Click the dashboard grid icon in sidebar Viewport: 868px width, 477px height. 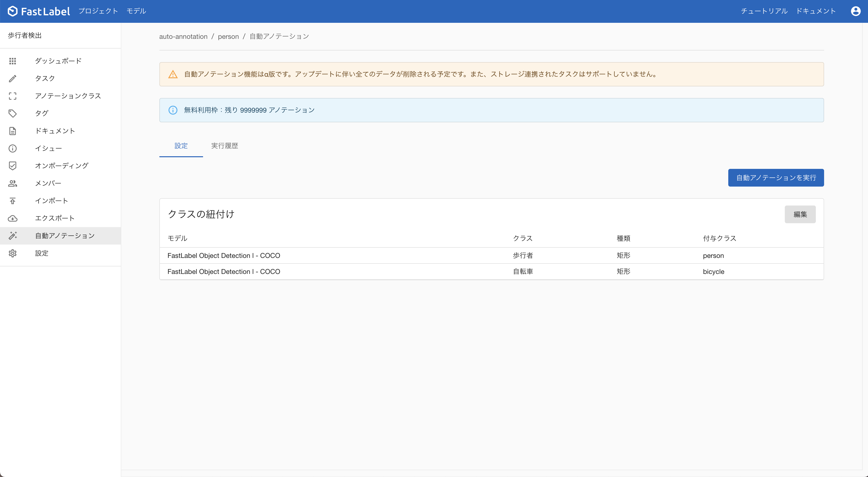pyautogui.click(x=12, y=61)
